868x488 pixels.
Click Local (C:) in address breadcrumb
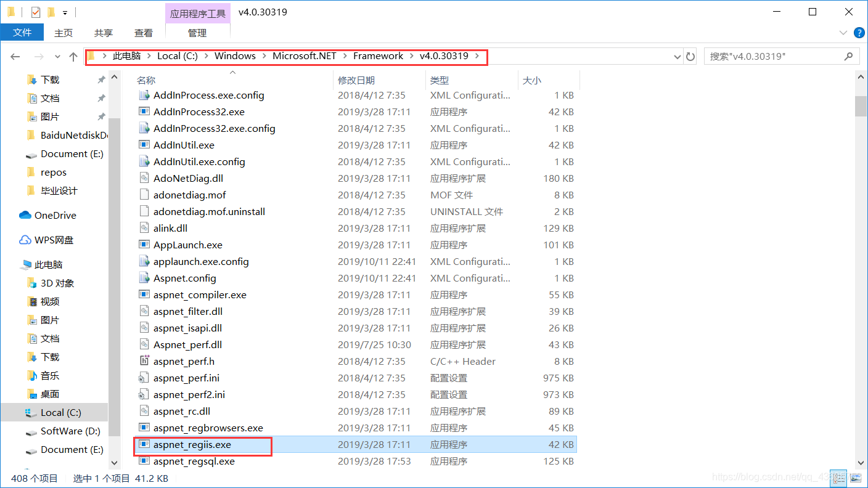178,55
